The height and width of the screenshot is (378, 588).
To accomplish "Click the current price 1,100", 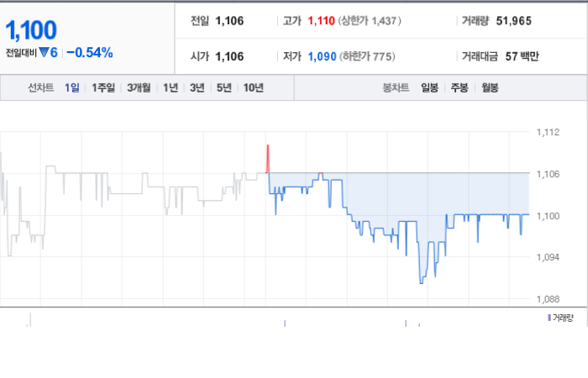I will pos(31,30).
